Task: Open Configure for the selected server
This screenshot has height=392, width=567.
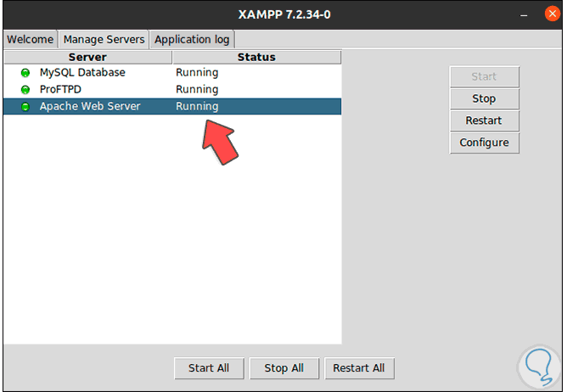Action: [484, 143]
